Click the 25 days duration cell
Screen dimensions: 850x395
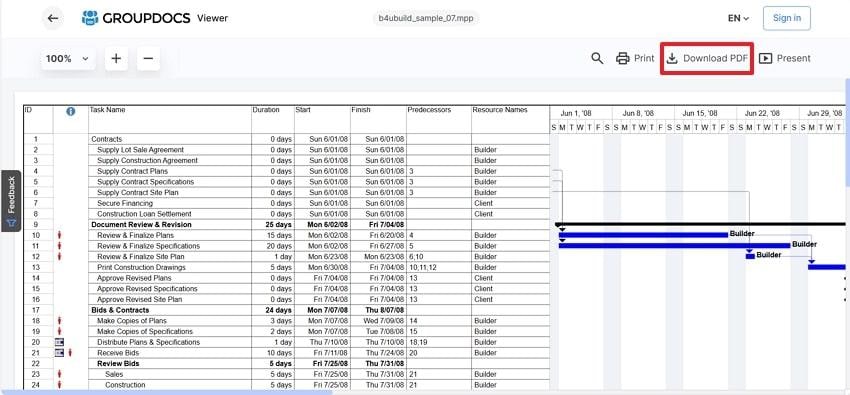pos(273,224)
